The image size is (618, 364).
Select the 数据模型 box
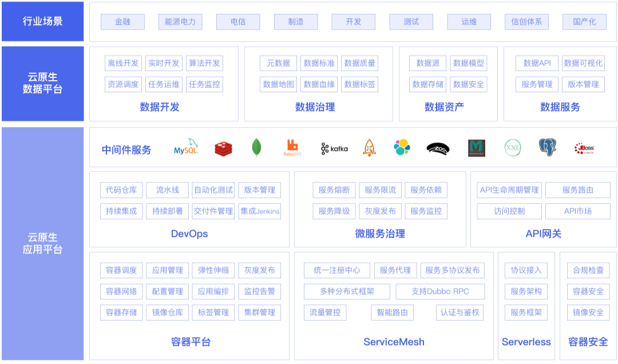coord(469,63)
